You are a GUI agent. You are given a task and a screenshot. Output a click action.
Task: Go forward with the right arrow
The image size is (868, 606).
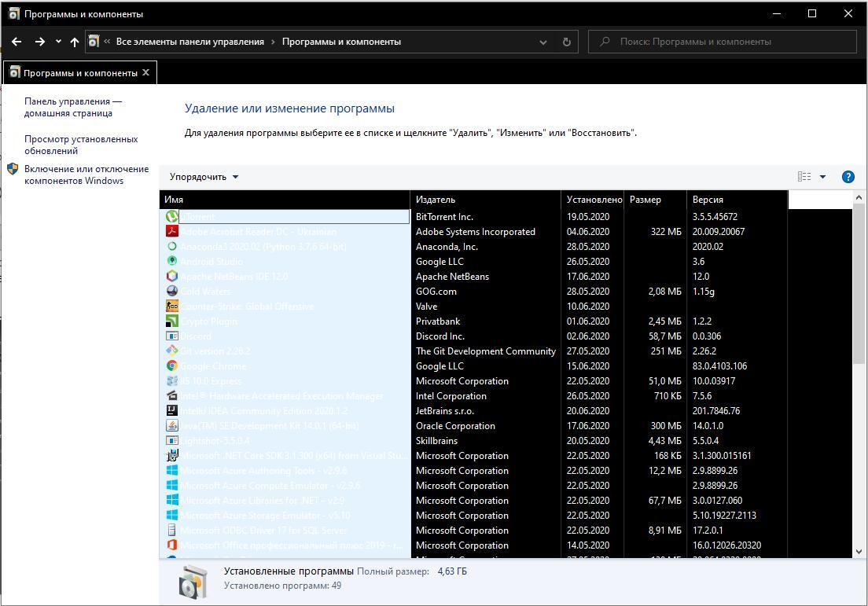point(40,42)
